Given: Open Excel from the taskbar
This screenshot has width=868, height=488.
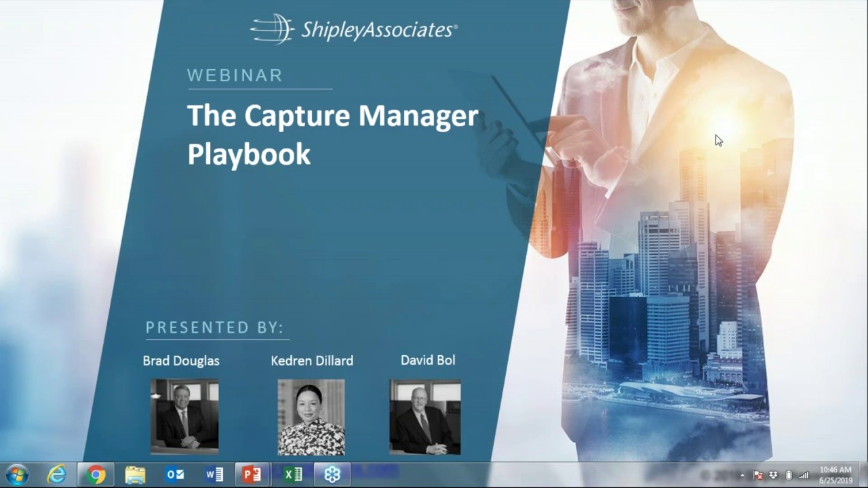Looking at the screenshot, I should coord(292,474).
